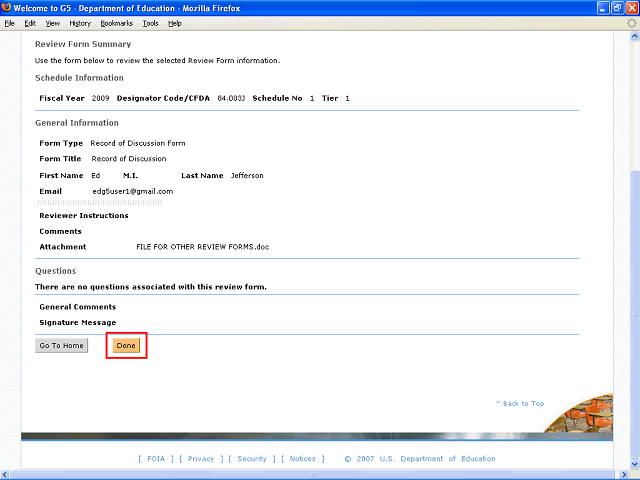
Task: Open the Tools menu
Action: tap(150, 23)
